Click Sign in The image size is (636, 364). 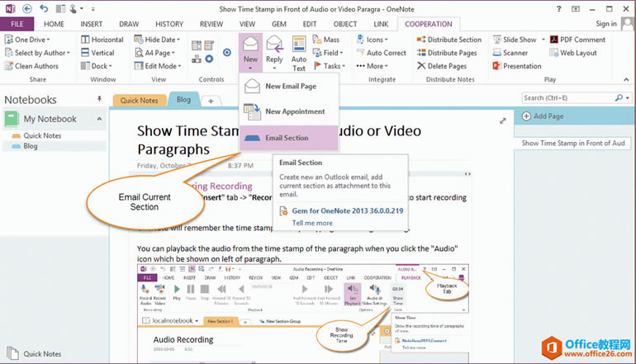click(x=606, y=23)
